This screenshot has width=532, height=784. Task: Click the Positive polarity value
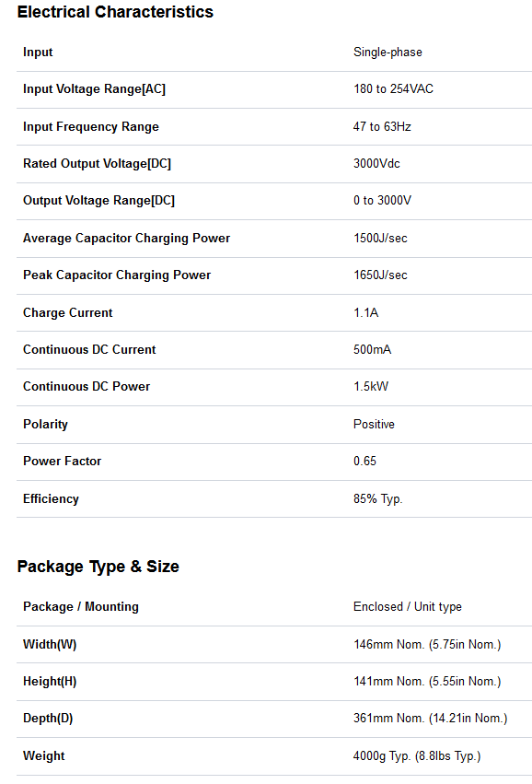(374, 424)
